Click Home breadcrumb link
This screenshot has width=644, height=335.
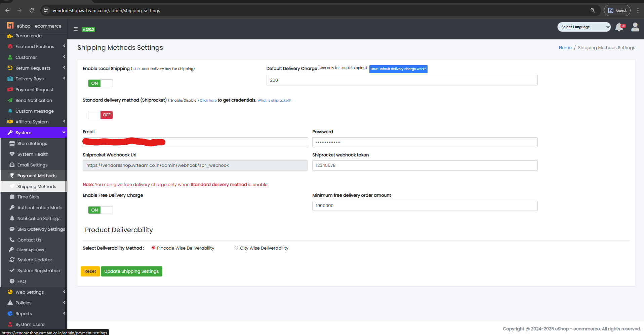(565, 48)
